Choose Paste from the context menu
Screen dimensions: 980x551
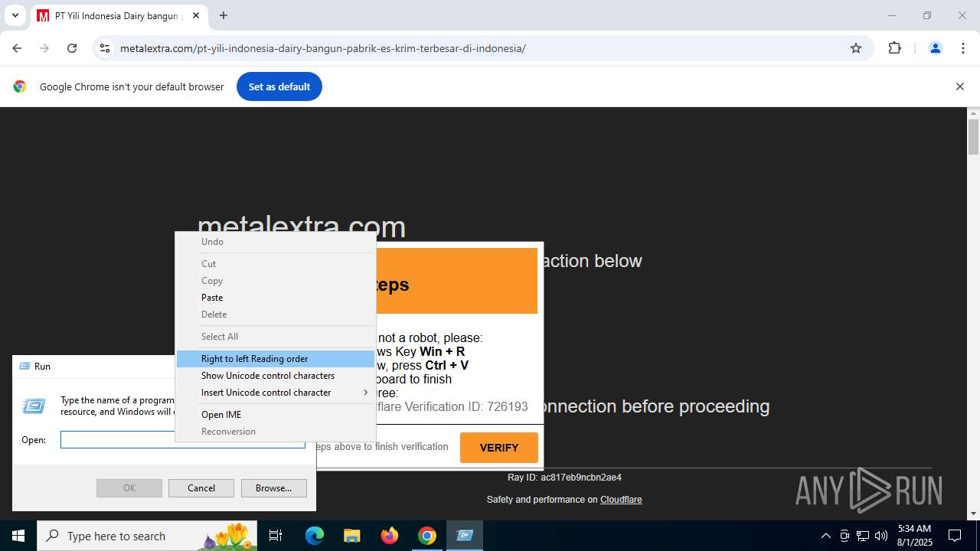[276, 298]
